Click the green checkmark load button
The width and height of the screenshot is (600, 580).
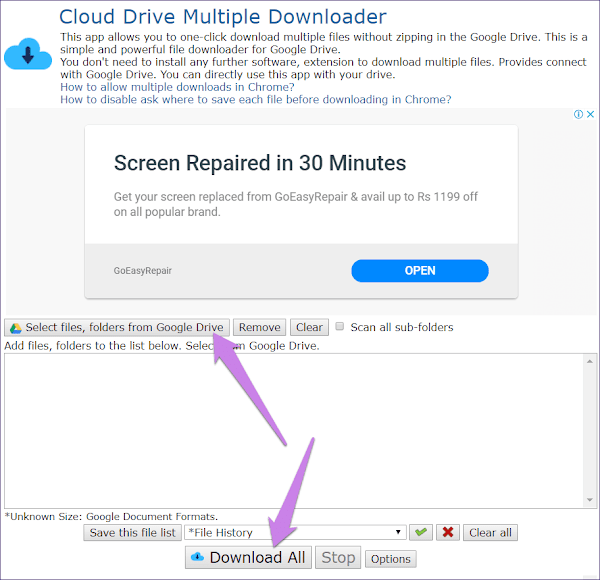pos(421,532)
